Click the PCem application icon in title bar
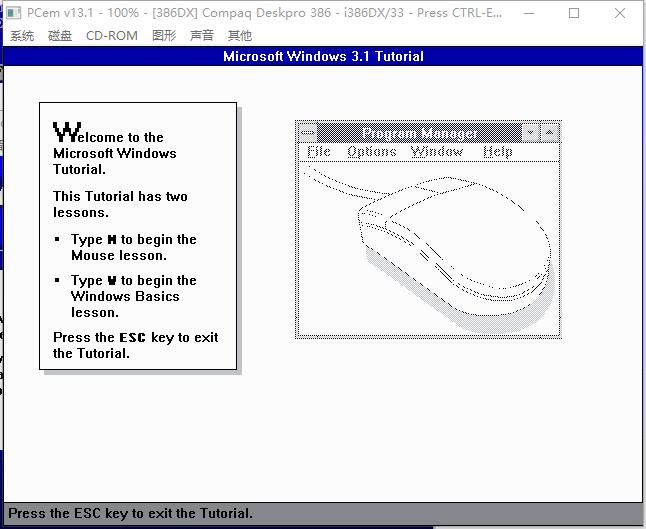The width and height of the screenshot is (646, 529). [x=14, y=13]
